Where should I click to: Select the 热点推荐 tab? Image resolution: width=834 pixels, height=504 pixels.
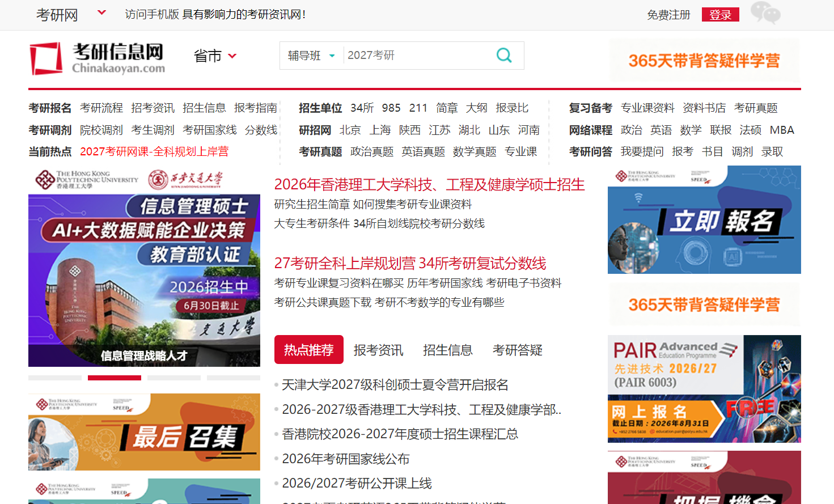[x=309, y=350]
